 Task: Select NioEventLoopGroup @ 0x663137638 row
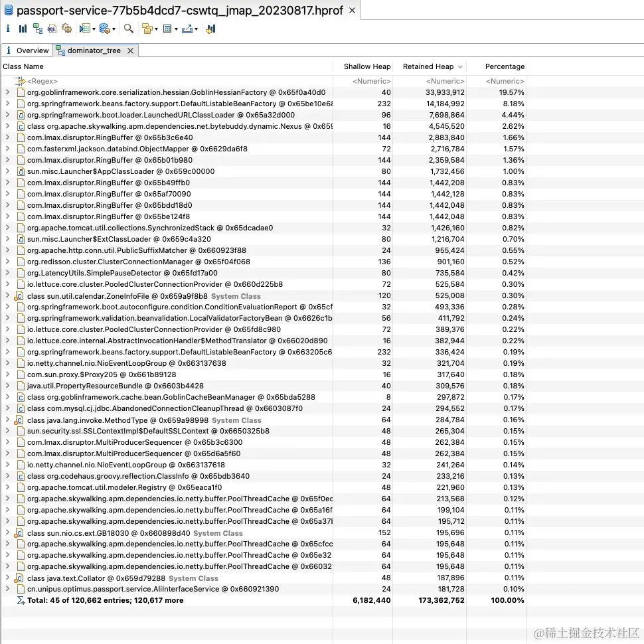(264, 363)
